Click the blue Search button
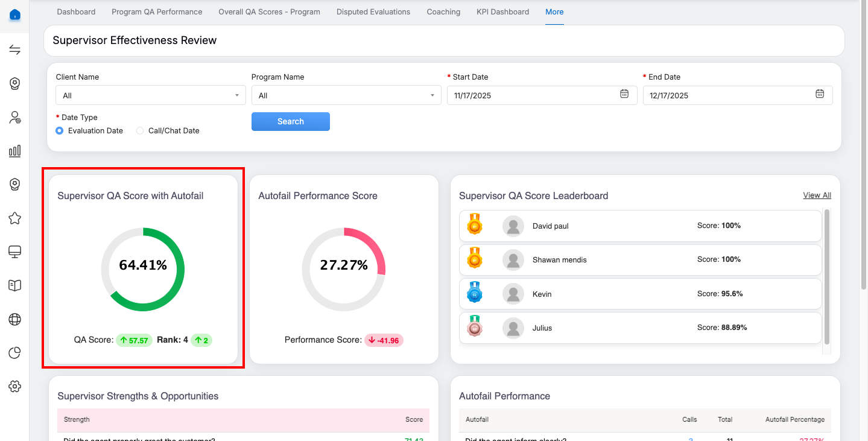Screen dimensions: 868x441 [x=290, y=121]
